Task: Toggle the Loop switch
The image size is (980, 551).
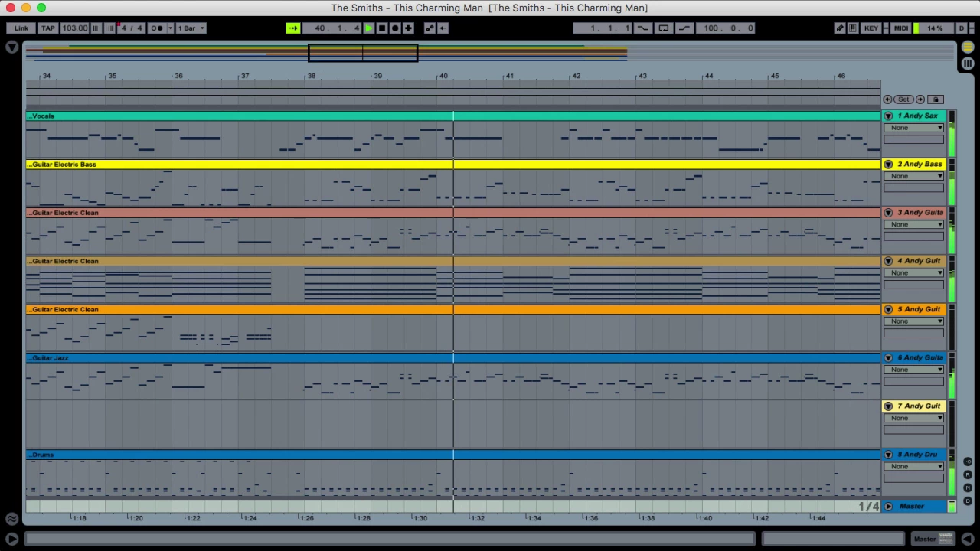Action: [x=664, y=28]
